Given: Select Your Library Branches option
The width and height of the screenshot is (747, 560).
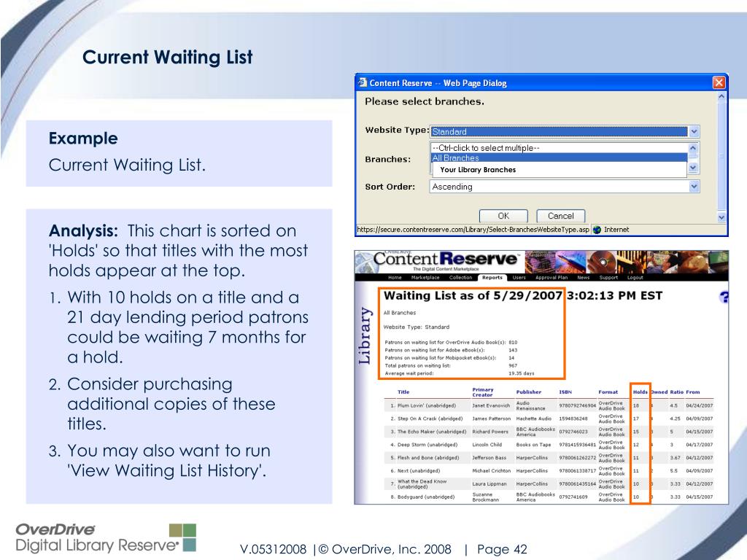Looking at the screenshot, I should [x=478, y=169].
